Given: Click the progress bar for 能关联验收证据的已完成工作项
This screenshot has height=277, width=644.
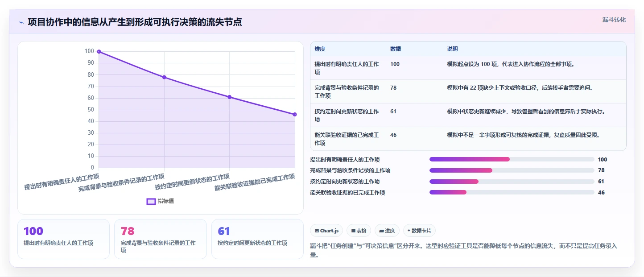Looking at the screenshot, I should click(512, 193).
